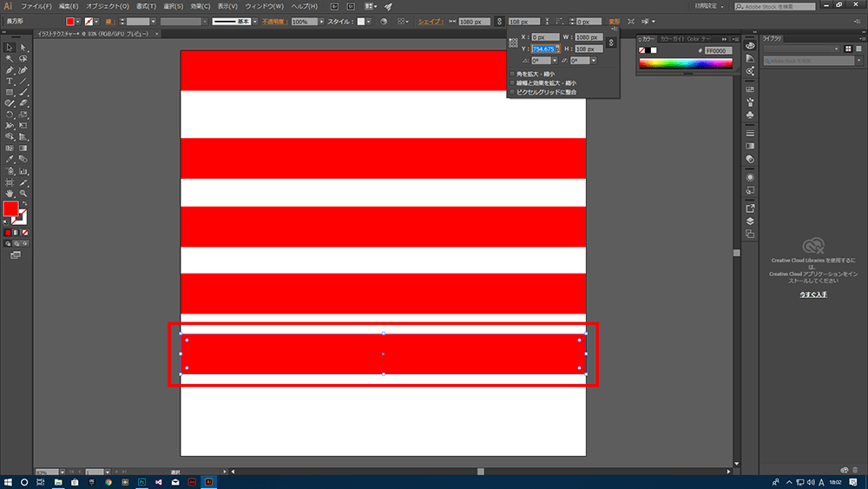This screenshot has height=489, width=868.
Task: Click the white swatch in Color panel
Action: 654,50
